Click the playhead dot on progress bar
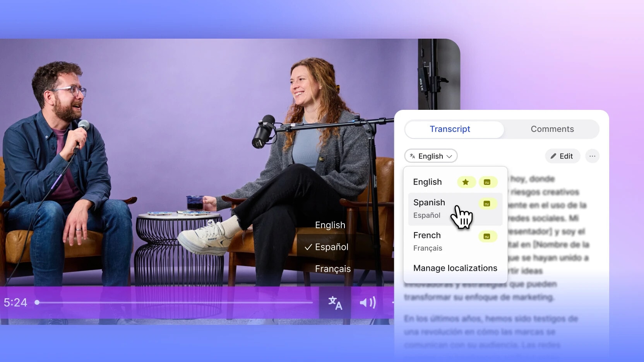This screenshot has height=362, width=644. point(37,302)
